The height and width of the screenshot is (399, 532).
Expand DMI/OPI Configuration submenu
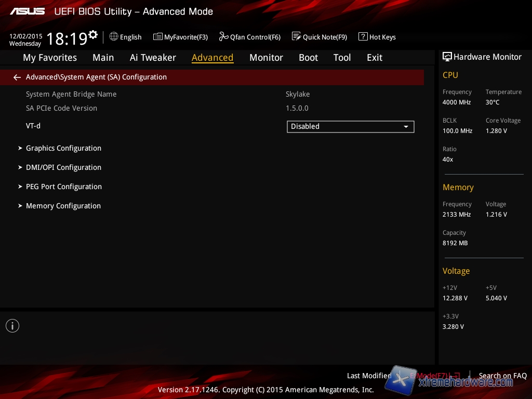point(63,167)
